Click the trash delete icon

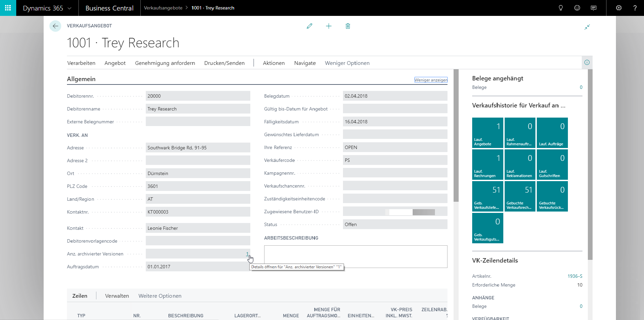[x=348, y=26]
